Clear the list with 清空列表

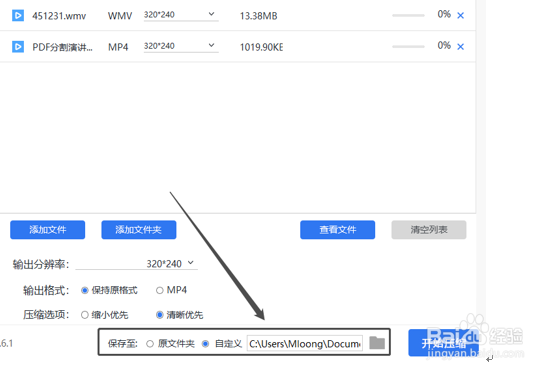(x=429, y=230)
